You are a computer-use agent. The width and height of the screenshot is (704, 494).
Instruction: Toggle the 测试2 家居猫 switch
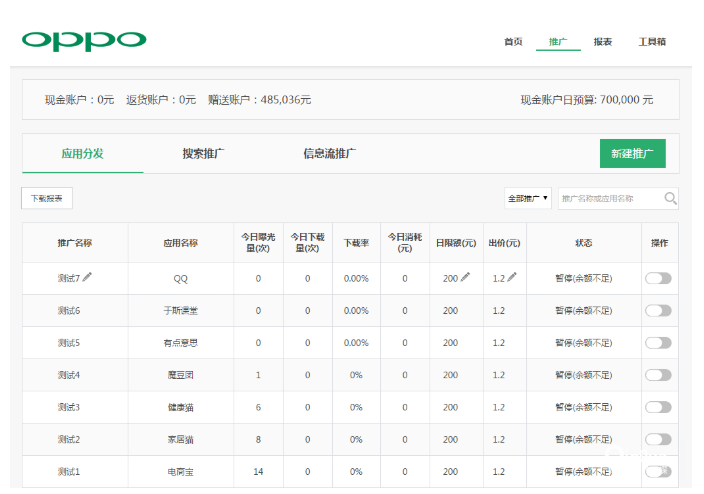point(658,439)
